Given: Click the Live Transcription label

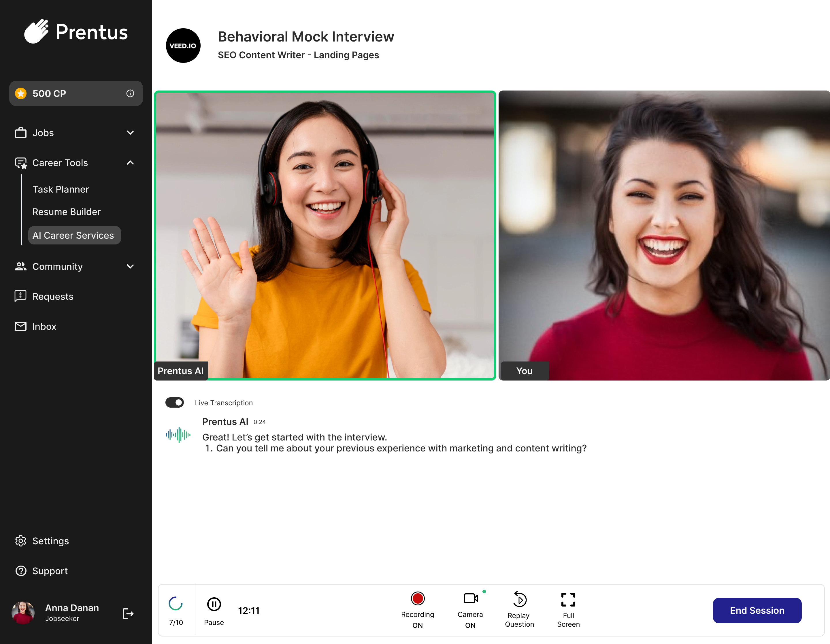Looking at the screenshot, I should (224, 403).
